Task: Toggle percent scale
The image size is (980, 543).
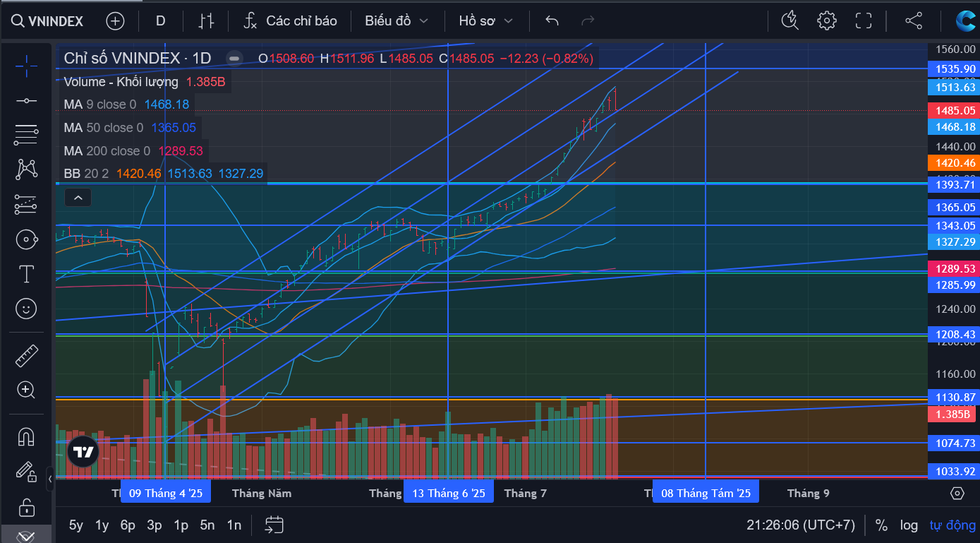Action: pyautogui.click(x=881, y=525)
